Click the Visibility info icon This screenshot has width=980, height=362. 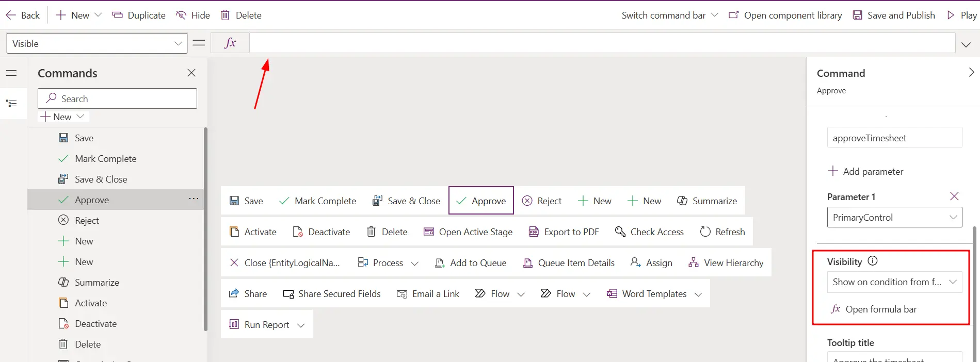(x=873, y=261)
